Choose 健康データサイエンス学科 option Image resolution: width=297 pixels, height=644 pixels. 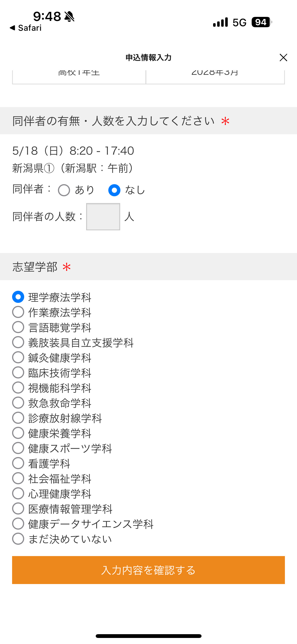point(18,524)
